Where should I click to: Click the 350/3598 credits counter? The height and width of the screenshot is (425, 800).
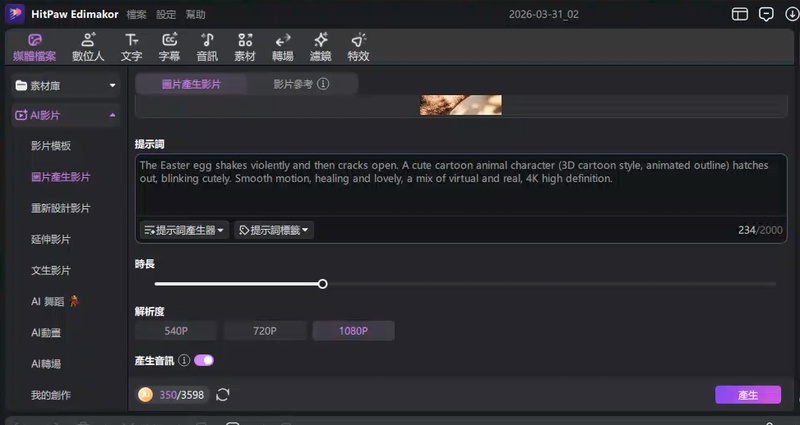click(x=182, y=395)
